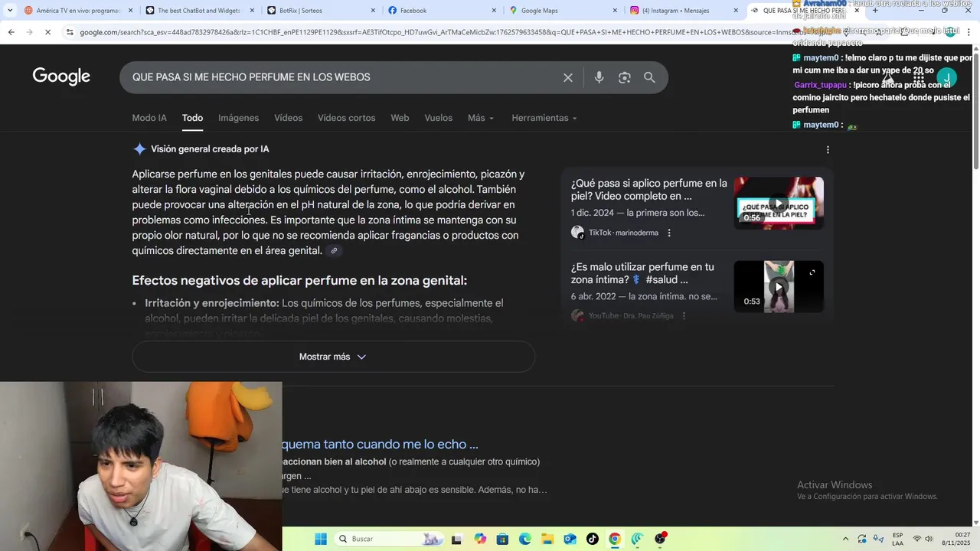Open Task View on the taskbar
Screen dimensions: 980x551
(456, 539)
